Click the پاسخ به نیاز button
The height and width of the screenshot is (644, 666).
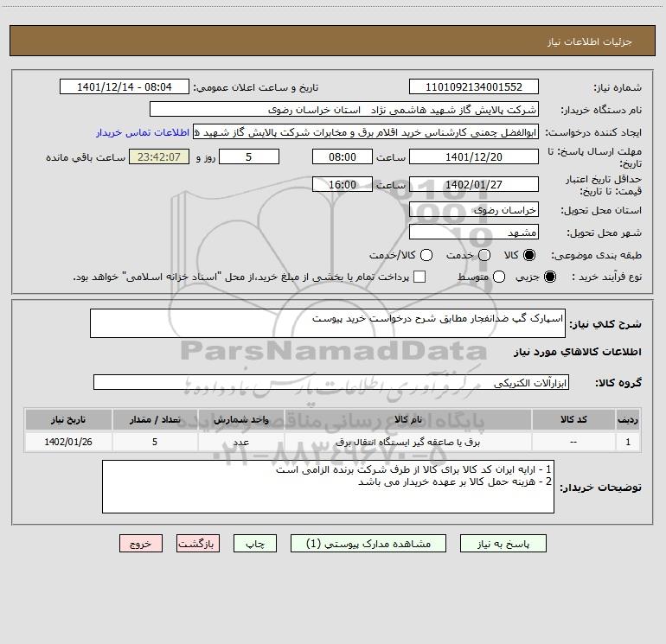pyautogui.click(x=503, y=544)
